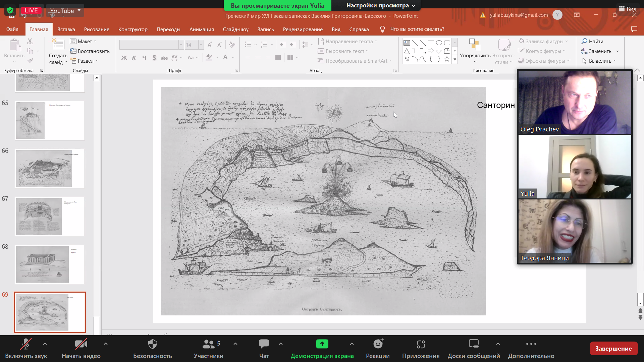
Task: Expand audio options arrow next to Включить звук
Action: [45, 344]
